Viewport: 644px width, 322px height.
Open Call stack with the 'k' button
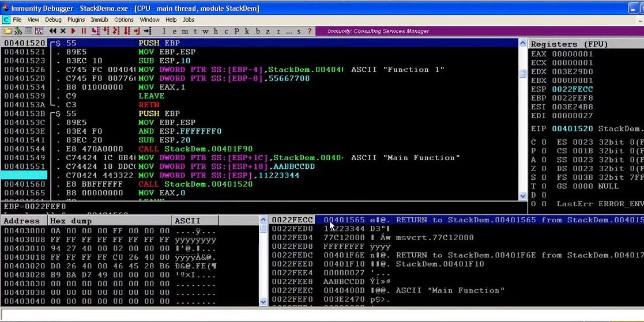pos(247,31)
